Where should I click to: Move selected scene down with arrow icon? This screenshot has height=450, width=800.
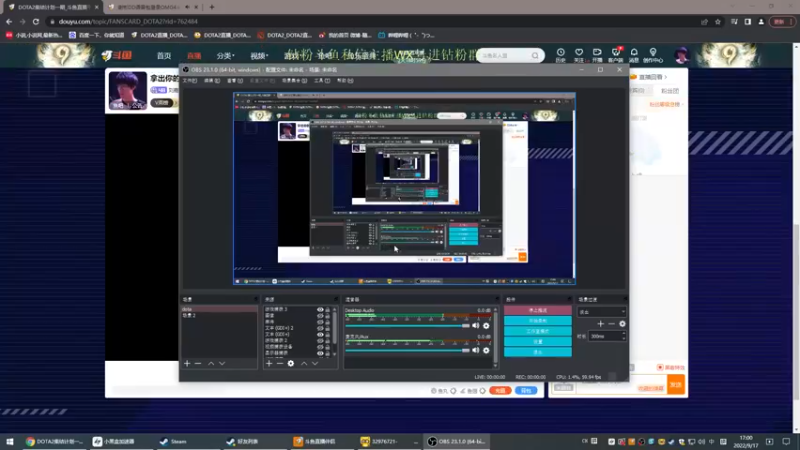[222, 363]
